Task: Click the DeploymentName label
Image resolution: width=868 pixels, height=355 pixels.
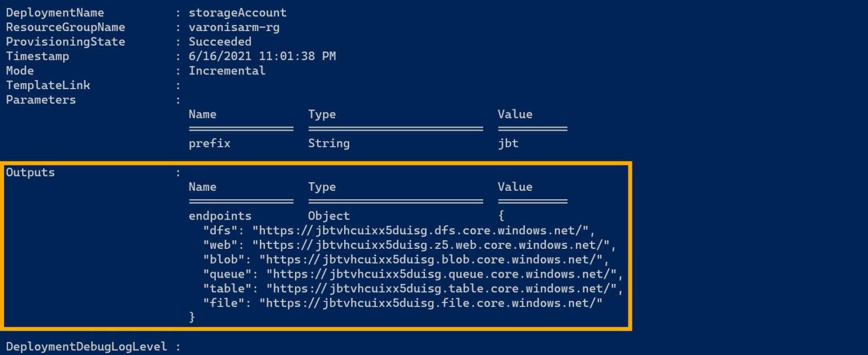Action: (54, 12)
